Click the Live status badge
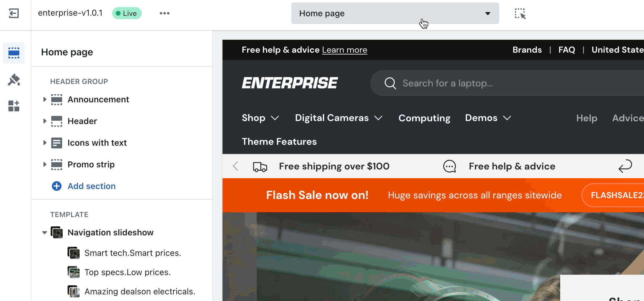The width and height of the screenshot is (644, 301). click(x=127, y=13)
